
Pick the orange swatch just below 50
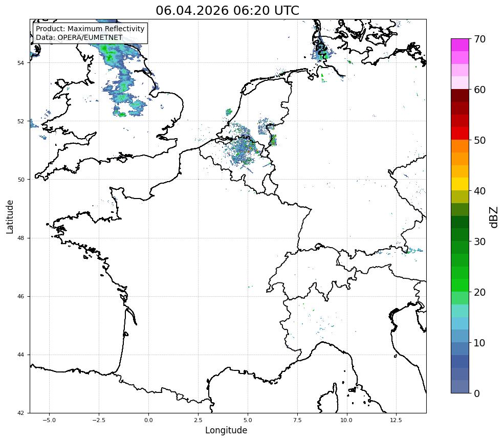[x=460, y=146]
